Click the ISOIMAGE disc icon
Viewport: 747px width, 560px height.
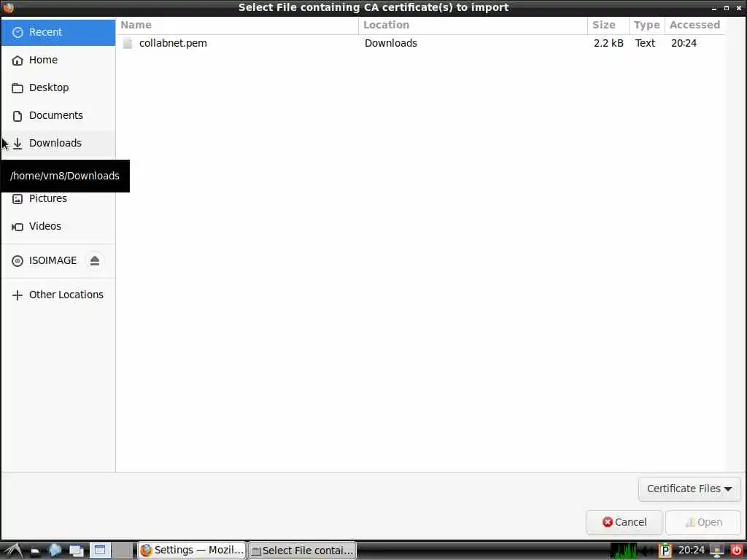click(x=18, y=261)
